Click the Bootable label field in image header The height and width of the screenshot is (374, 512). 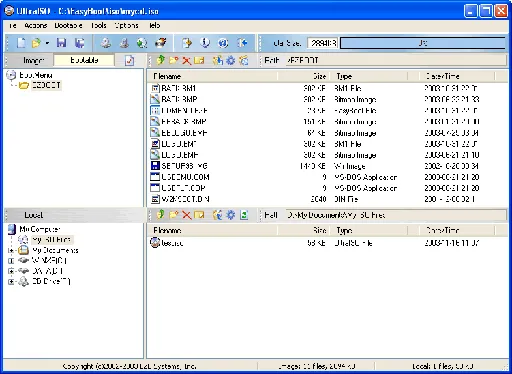tap(84, 60)
